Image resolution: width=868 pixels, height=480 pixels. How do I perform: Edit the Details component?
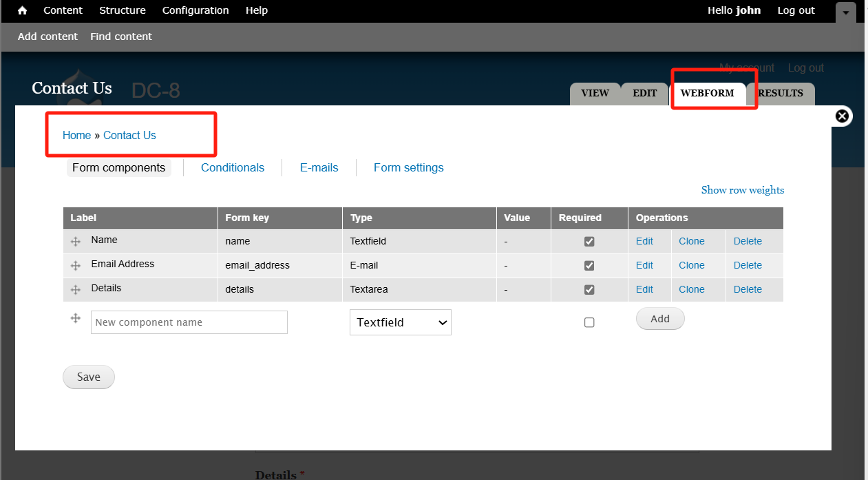tap(644, 289)
